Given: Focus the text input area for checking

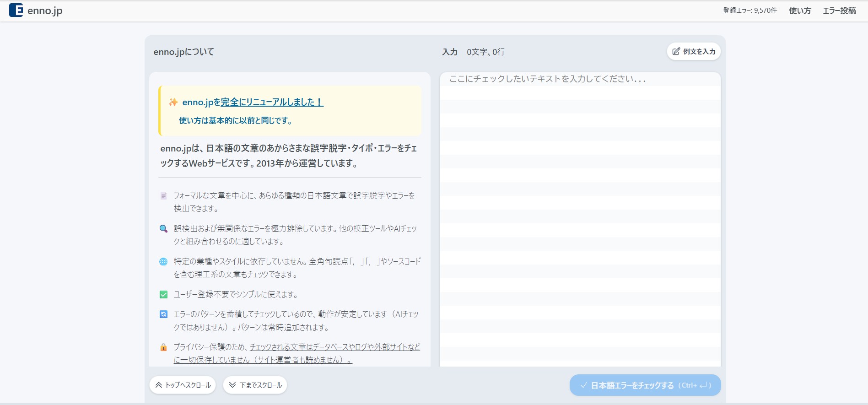Looking at the screenshot, I should click(x=580, y=219).
